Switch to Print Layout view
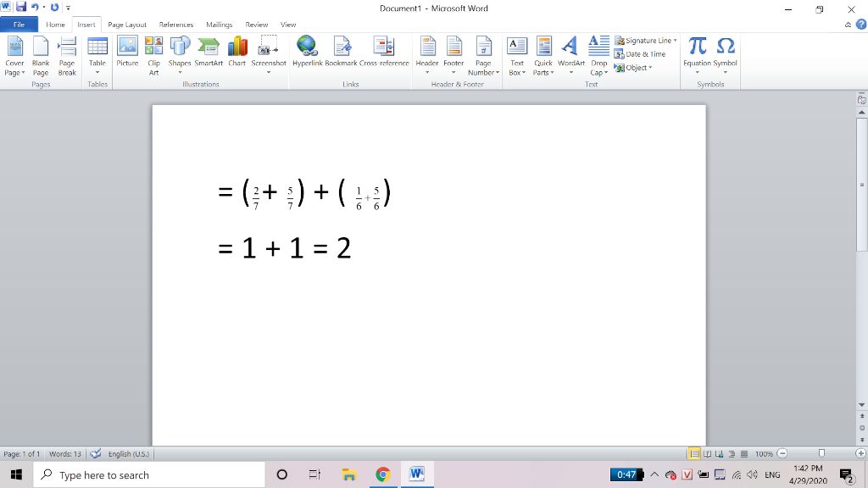 coord(694,454)
